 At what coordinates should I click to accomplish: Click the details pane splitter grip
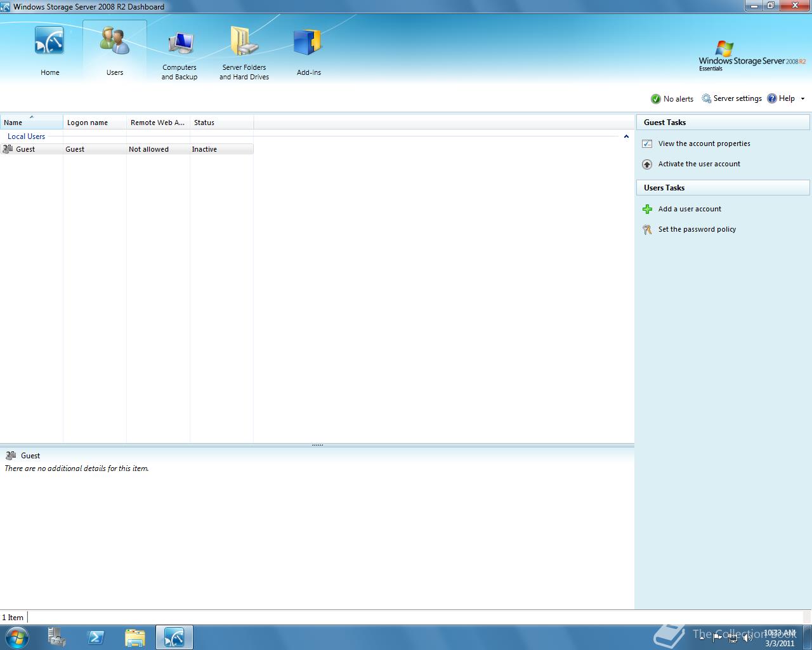tap(317, 445)
